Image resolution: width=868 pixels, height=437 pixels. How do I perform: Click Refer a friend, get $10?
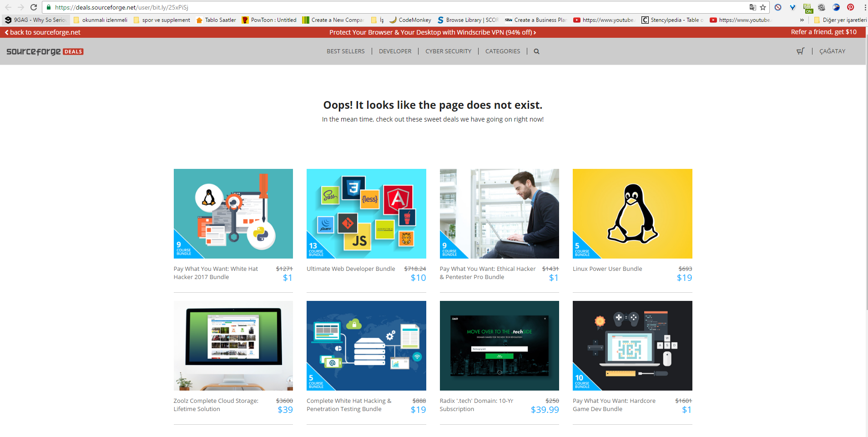823,32
